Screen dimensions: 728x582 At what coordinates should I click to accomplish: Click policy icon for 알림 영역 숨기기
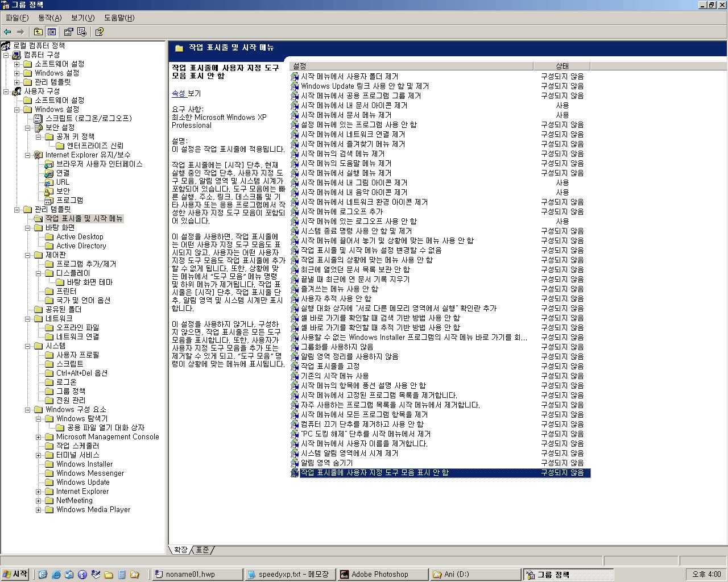pos(295,463)
